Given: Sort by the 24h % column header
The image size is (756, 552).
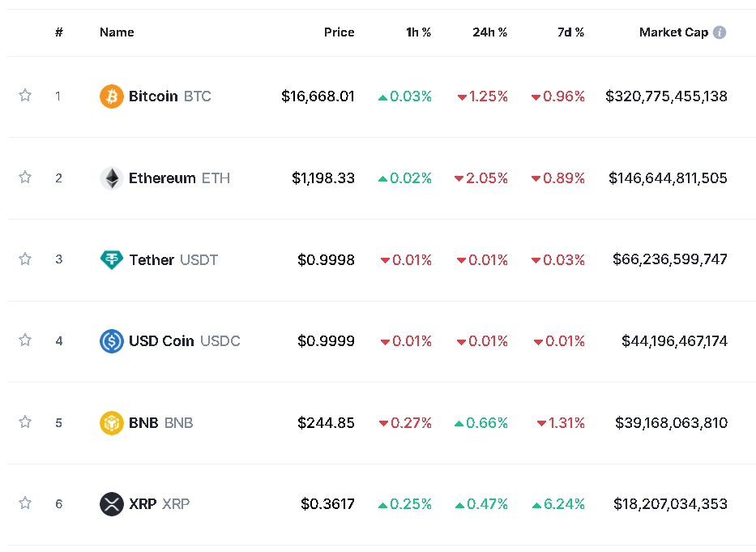Looking at the screenshot, I should click(x=489, y=32).
